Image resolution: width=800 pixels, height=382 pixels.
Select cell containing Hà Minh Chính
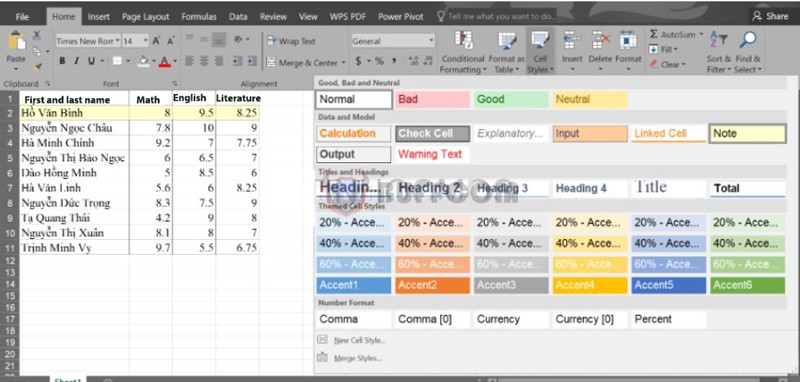click(x=74, y=143)
